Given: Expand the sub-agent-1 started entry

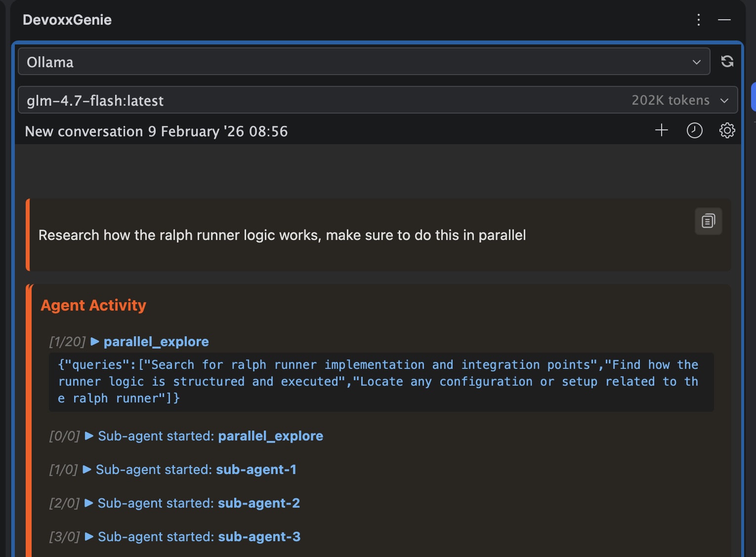Looking at the screenshot, I should point(87,470).
